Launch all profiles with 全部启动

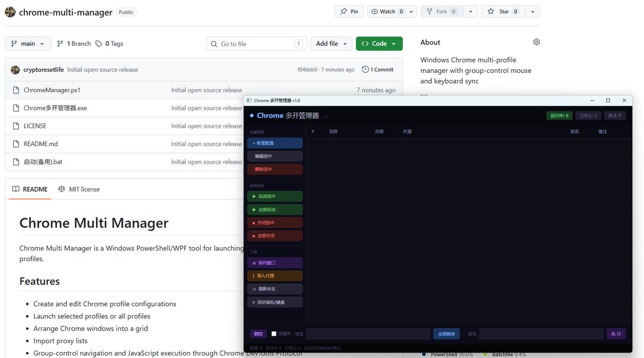pos(275,209)
